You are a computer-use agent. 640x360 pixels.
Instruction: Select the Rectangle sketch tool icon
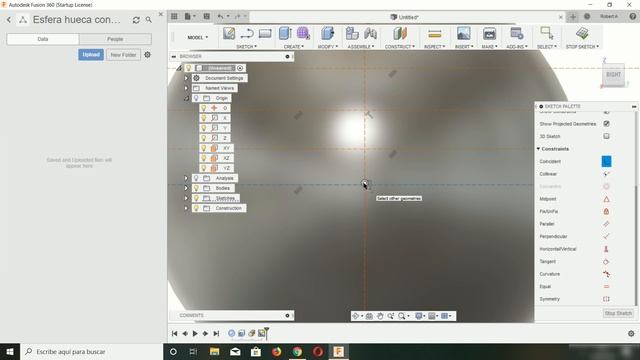tap(265, 33)
